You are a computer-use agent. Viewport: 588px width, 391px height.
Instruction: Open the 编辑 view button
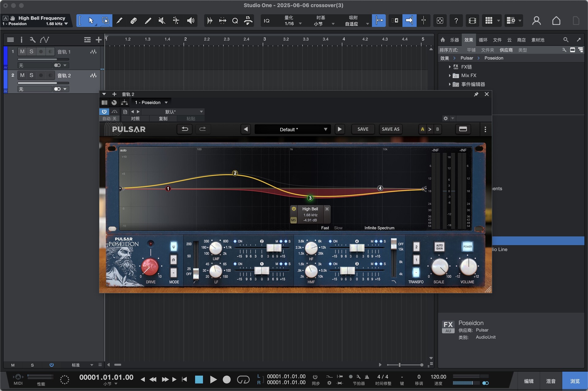coord(529,381)
